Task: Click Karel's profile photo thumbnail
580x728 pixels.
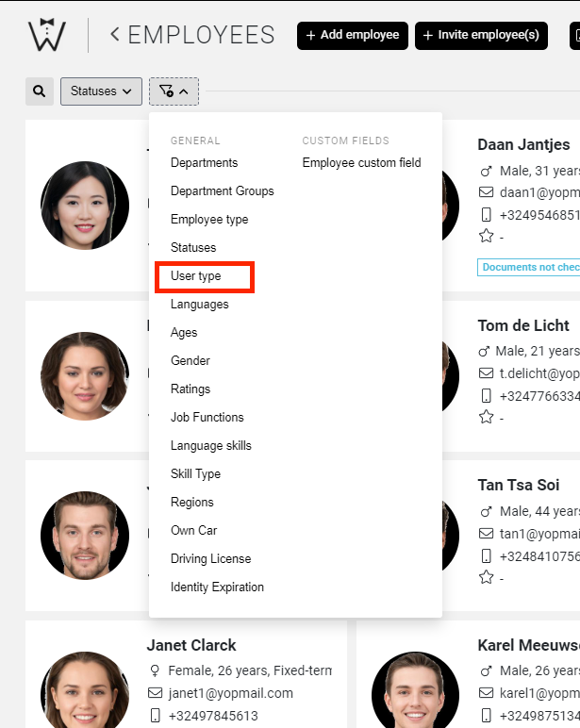Action: (407, 688)
